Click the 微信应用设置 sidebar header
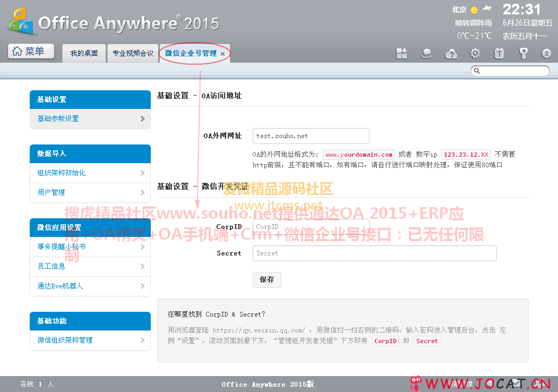This screenshot has height=392, width=558. coord(90,227)
